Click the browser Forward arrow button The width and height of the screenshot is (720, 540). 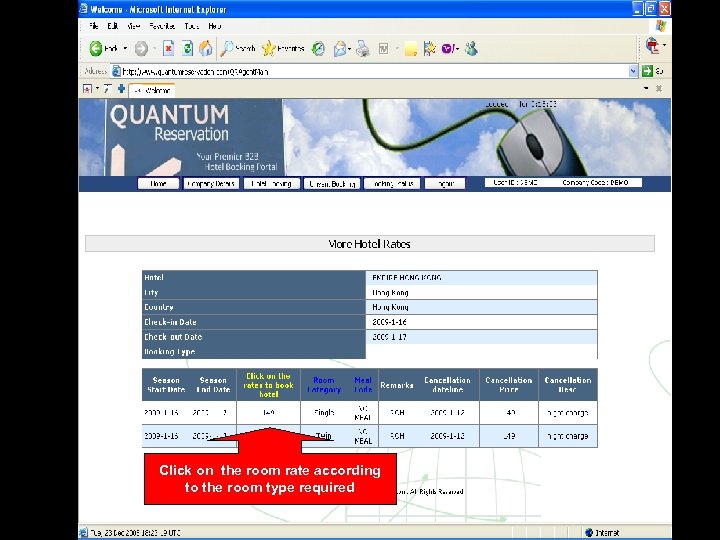point(141,48)
